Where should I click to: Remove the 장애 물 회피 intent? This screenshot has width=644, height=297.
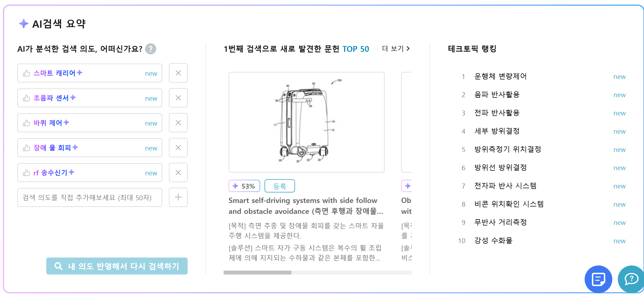point(178,147)
